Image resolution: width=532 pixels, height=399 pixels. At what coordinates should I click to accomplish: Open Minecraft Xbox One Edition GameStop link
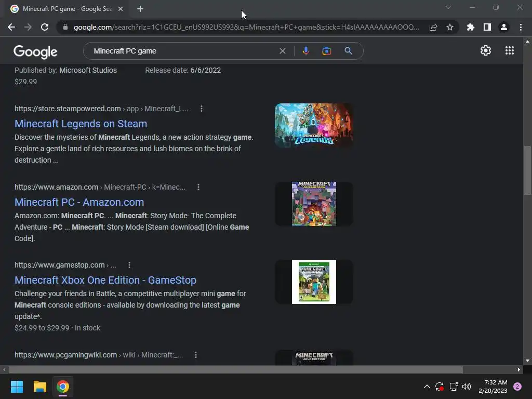[x=105, y=280]
